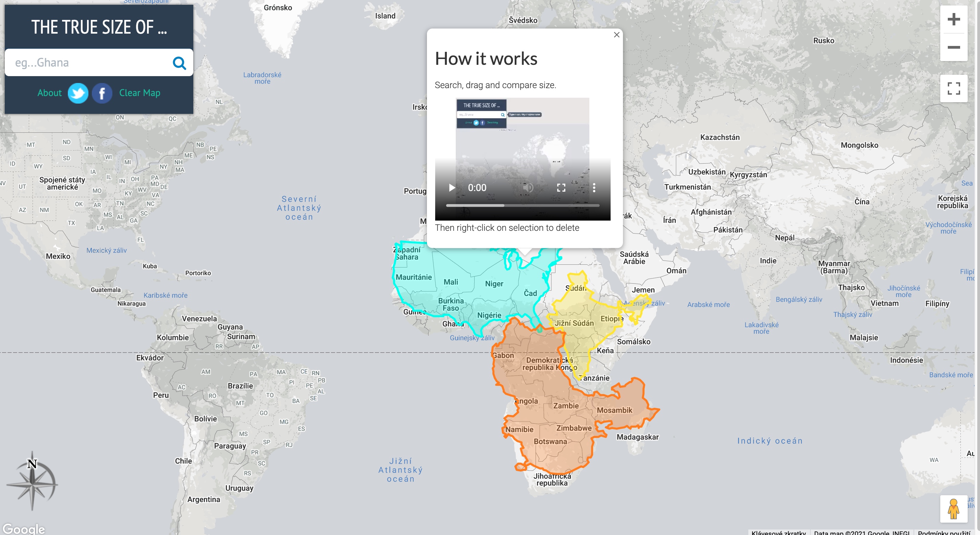Play the How it works video
Image resolution: width=980 pixels, height=535 pixels.
[x=452, y=188]
